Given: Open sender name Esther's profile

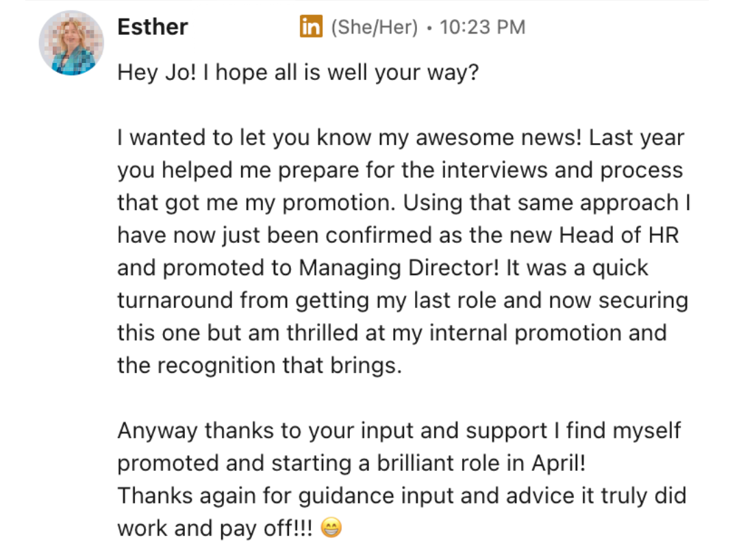Looking at the screenshot, I should 152,27.
